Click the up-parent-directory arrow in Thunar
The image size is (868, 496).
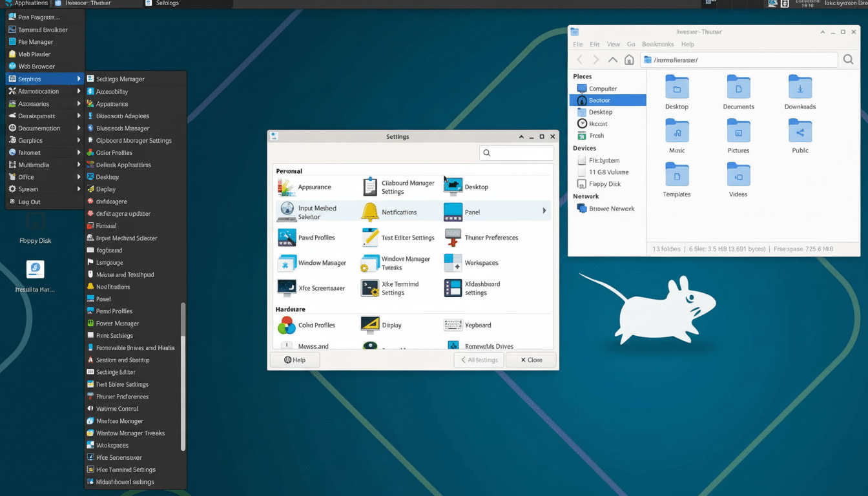pyautogui.click(x=612, y=59)
